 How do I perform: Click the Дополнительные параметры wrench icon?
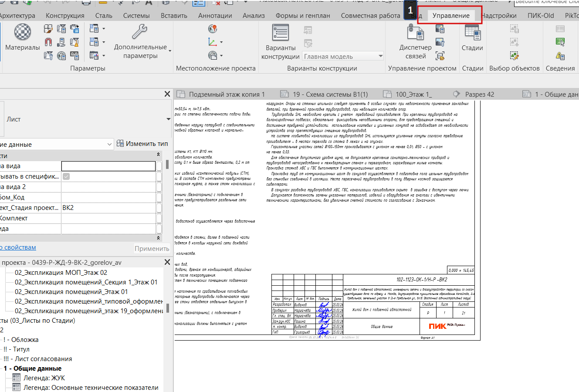point(140,32)
